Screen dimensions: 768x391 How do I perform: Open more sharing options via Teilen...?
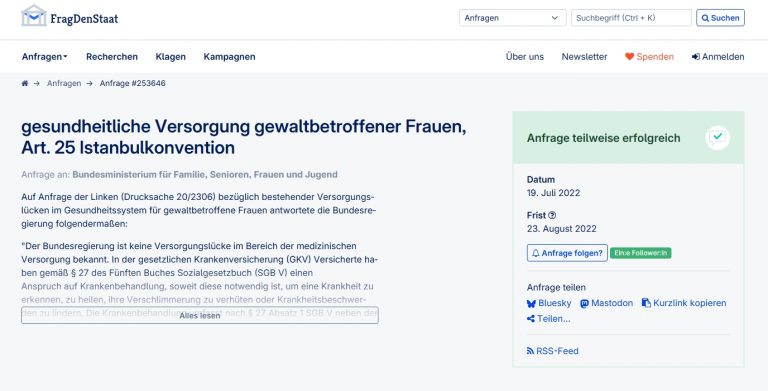(549, 319)
